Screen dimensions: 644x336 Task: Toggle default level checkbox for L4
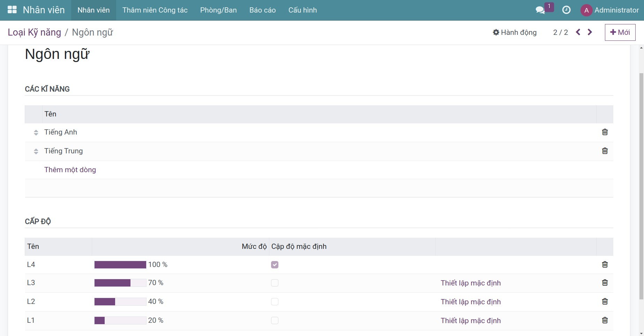[275, 265]
